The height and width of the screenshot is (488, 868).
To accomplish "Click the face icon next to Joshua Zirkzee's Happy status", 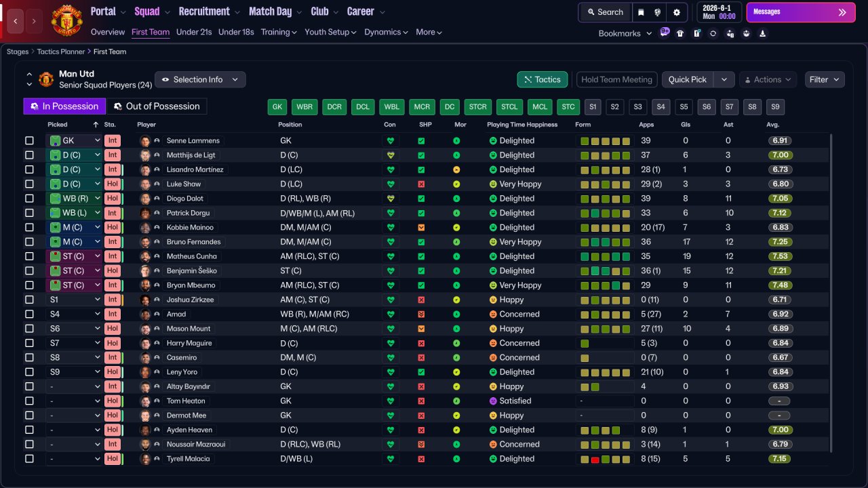I will point(493,300).
